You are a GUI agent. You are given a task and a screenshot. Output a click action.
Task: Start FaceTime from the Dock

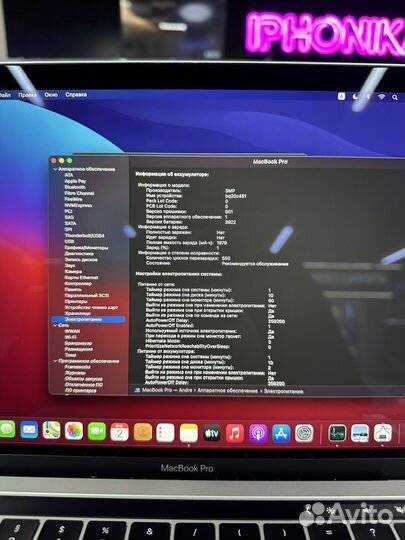tap(97, 431)
